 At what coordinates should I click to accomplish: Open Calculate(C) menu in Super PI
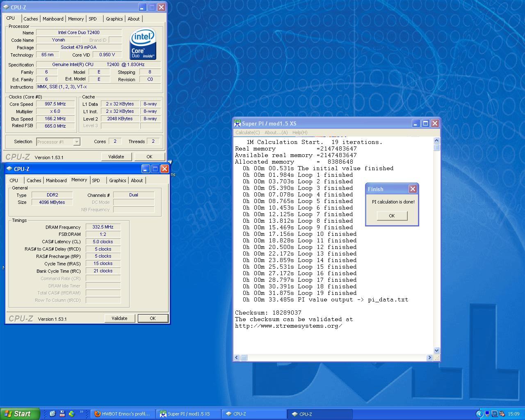point(248,132)
